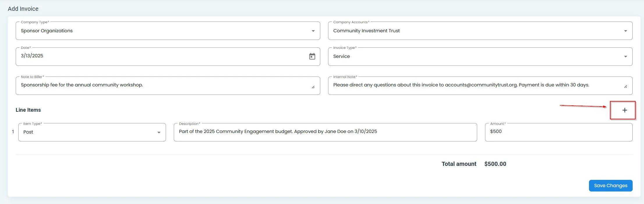Viewport: 644px width, 204px height.
Task: Open the date picker calendar icon
Action: coord(312,56)
